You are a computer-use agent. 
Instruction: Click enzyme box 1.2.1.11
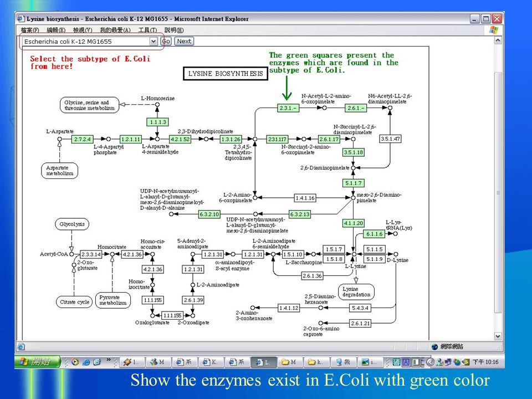[x=131, y=139]
